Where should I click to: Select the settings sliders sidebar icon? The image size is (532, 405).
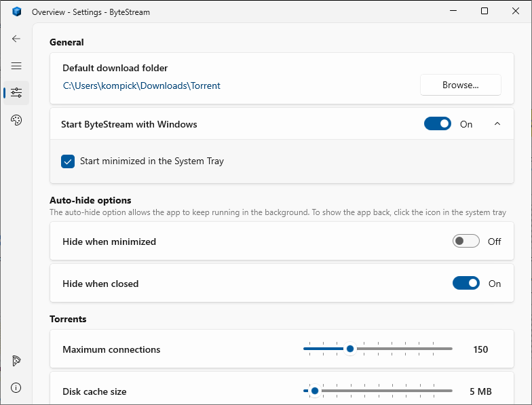pyautogui.click(x=16, y=92)
